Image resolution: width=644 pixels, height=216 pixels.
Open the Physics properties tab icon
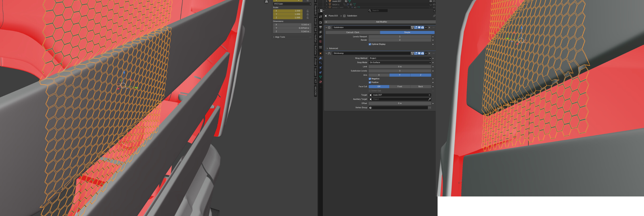[321, 67]
